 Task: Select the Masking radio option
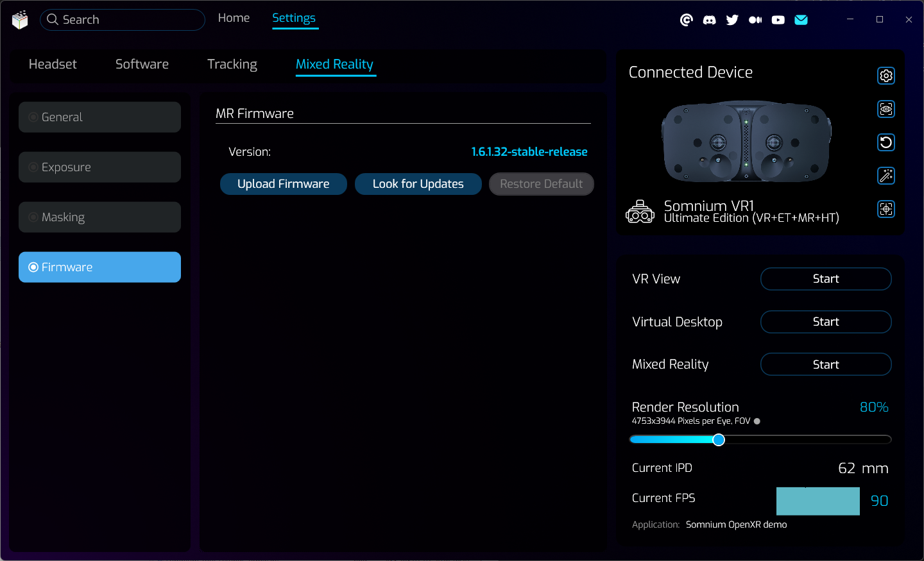99,217
